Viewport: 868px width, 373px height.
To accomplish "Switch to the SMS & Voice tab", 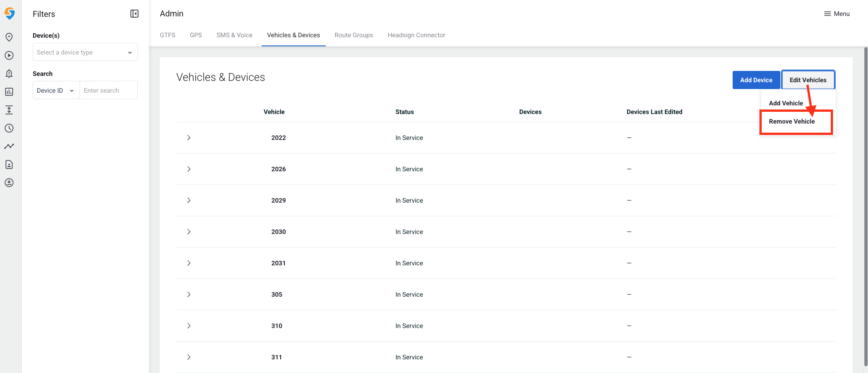I will 234,35.
